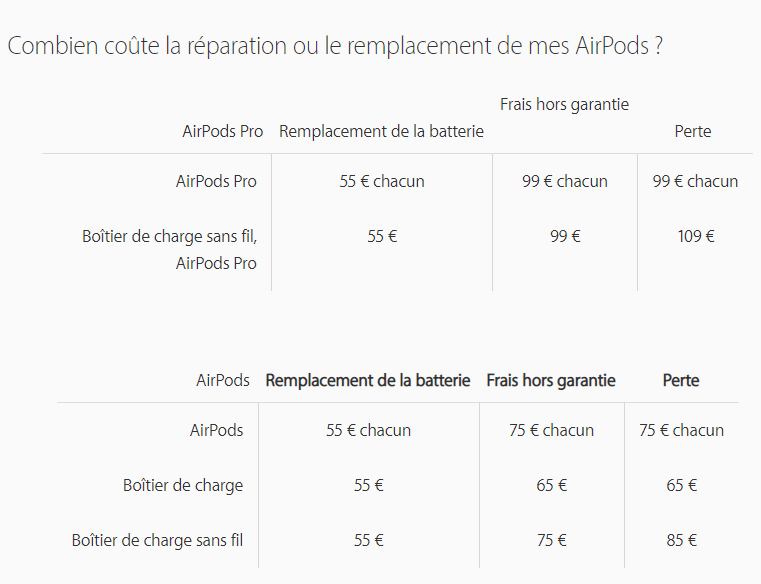This screenshot has width=761, height=584.
Task: Select the 85 € loss price cell
Action: pos(681,540)
